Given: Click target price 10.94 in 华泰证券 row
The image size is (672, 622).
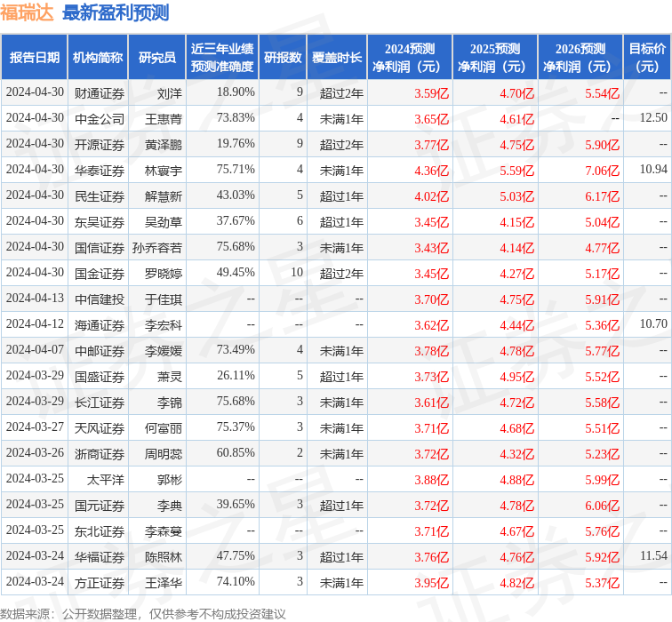Looking at the screenshot, I should point(653,169).
